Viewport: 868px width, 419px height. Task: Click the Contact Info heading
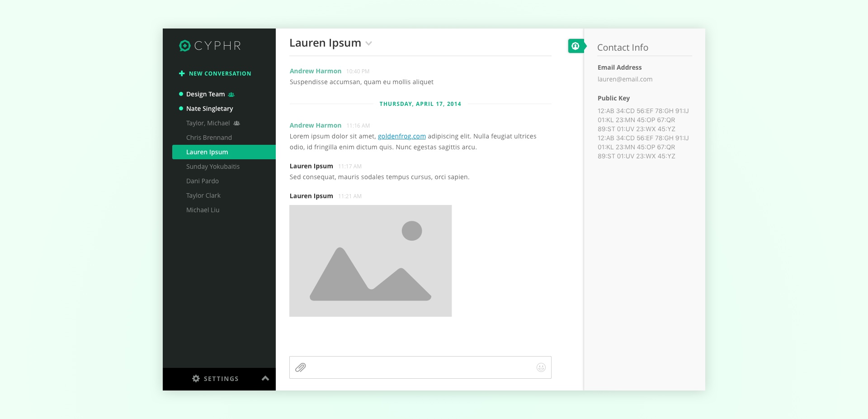623,48
